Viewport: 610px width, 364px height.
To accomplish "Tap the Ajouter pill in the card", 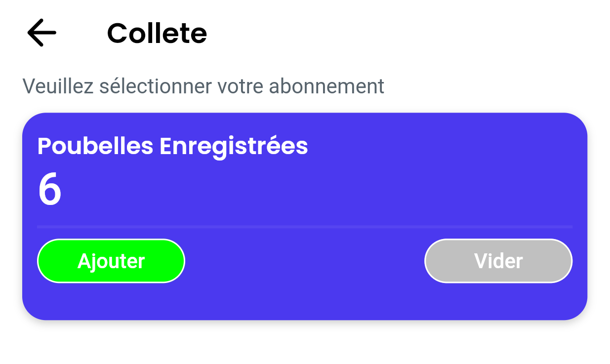I will point(111,261).
